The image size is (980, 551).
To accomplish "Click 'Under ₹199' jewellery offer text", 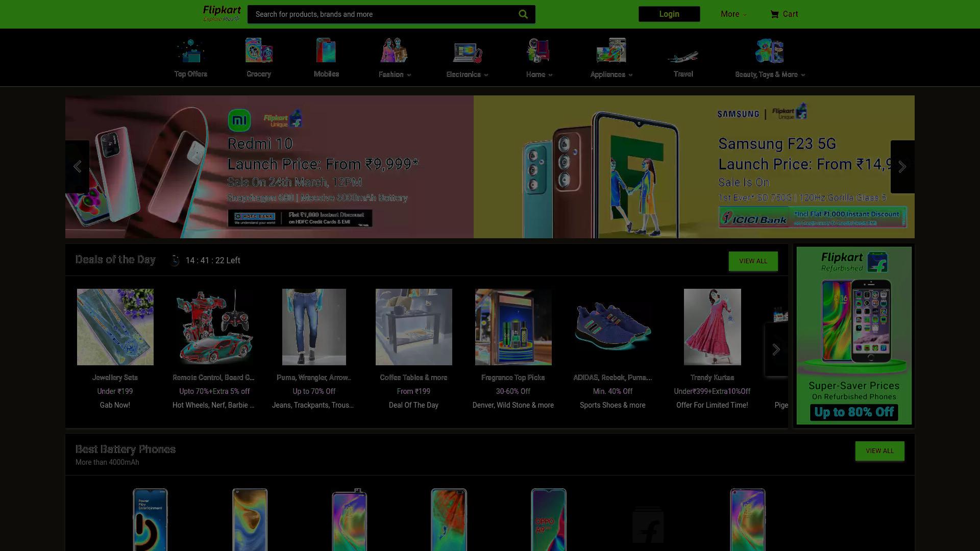I will tap(115, 391).
